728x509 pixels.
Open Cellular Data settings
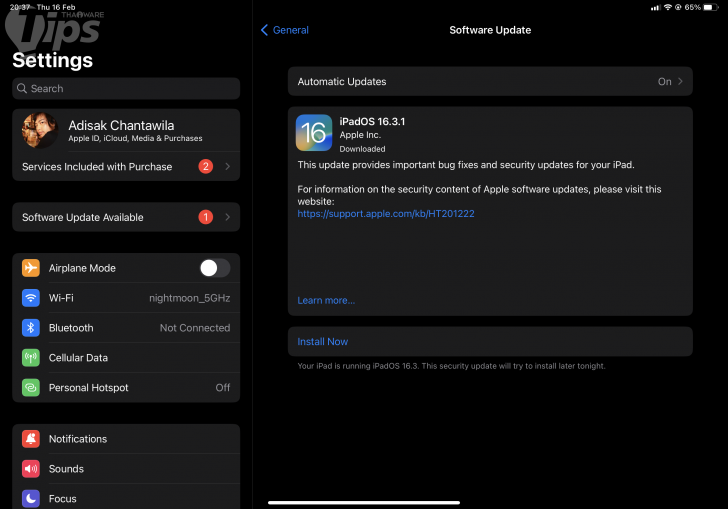point(126,358)
